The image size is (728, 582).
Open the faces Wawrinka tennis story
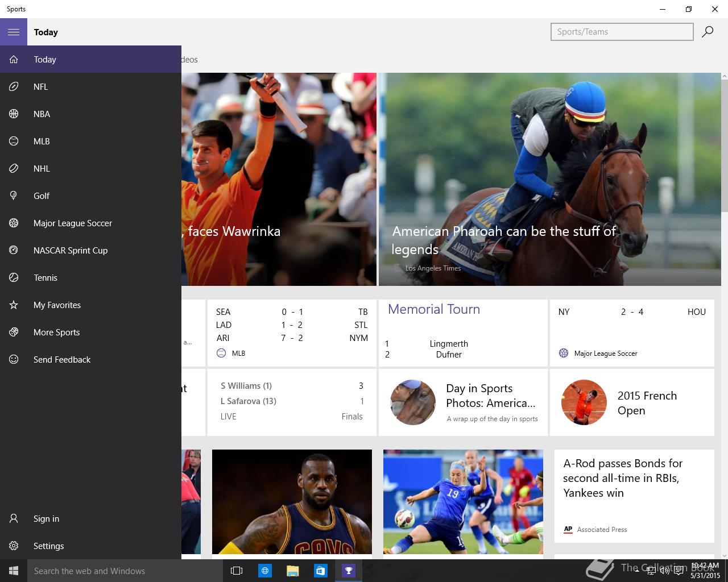point(279,179)
